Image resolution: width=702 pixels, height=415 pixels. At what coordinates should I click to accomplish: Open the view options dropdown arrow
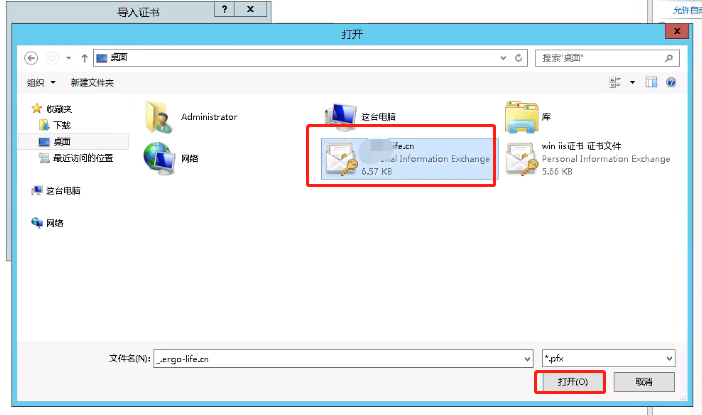pyautogui.click(x=632, y=82)
